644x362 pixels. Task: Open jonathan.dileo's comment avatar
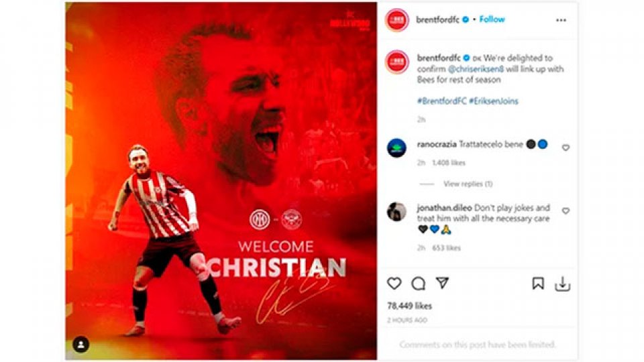(x=396, y=211)
